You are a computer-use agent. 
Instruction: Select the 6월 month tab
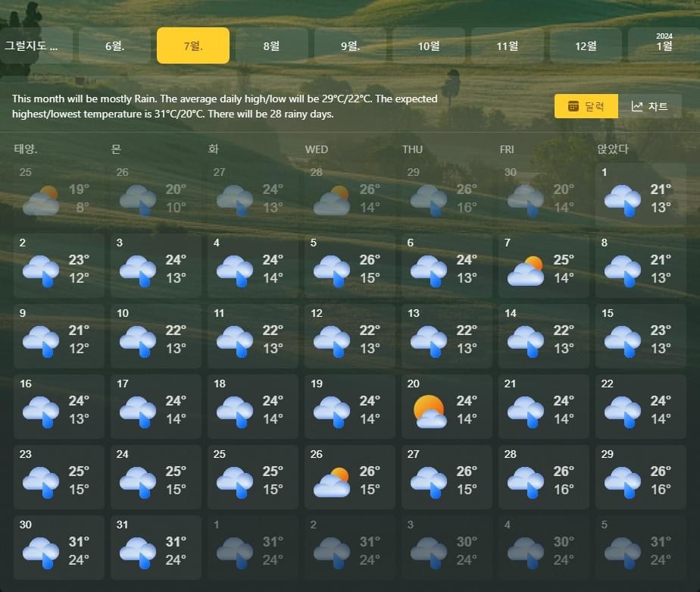pos(114,45)
